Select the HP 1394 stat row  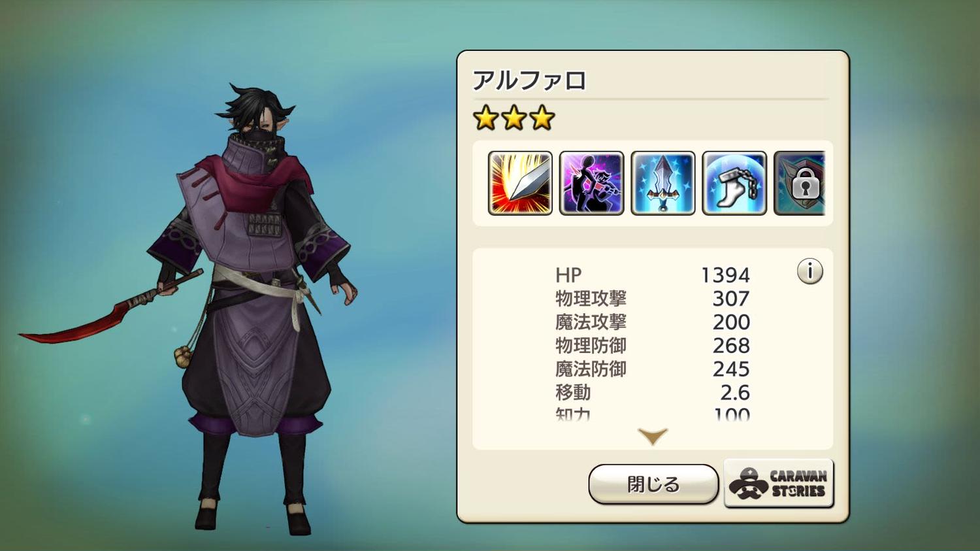pyautogui.click(x=653, y=275)
